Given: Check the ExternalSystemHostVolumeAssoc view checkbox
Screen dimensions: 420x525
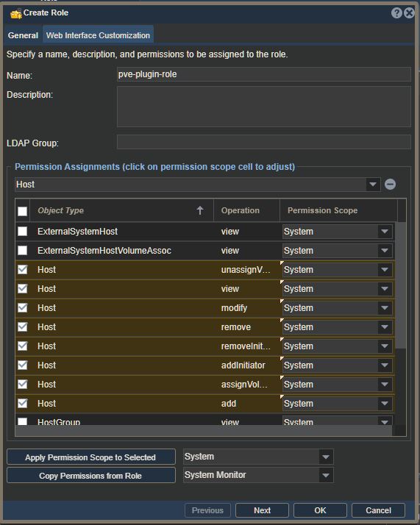Looking at the screenshot, I should [x=23, y=251].
